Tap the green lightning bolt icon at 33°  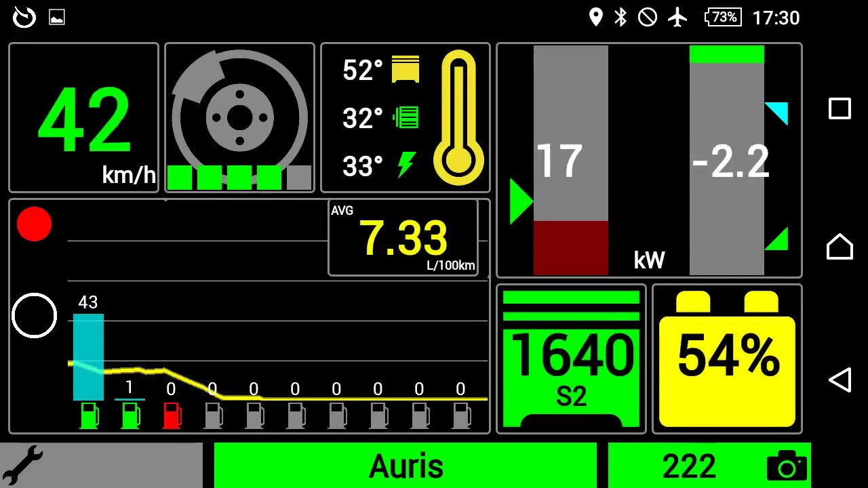(x=406, y=165)
